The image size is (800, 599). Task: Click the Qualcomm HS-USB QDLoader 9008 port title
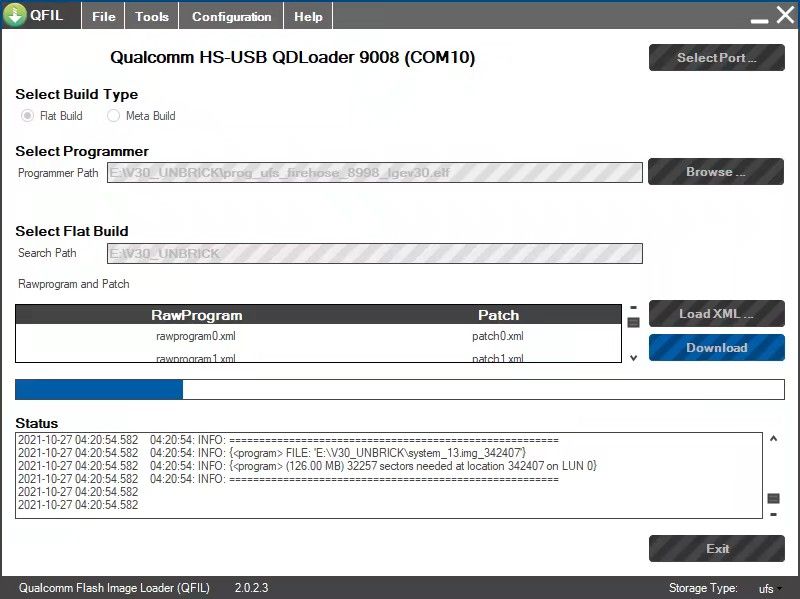292,57
